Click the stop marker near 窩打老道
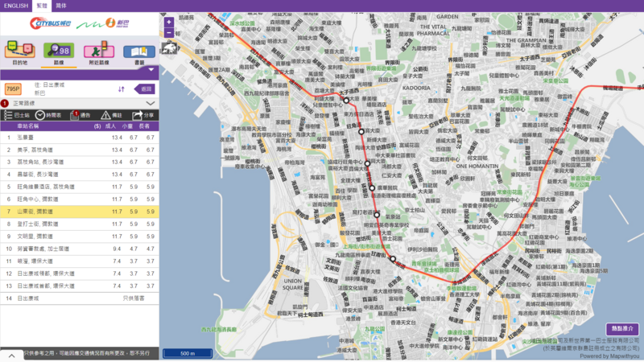Screen dimensions: 644x362 (377, 215)
